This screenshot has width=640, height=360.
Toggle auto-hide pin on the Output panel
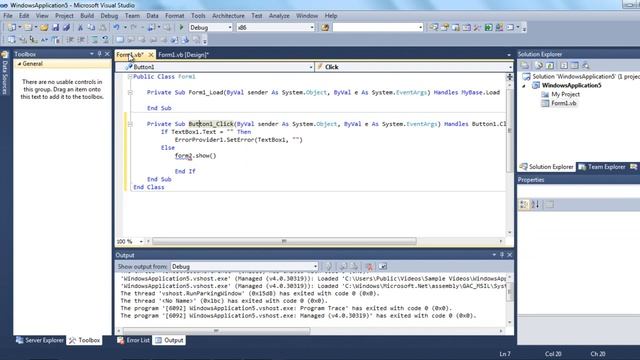(x=502, y=255)
